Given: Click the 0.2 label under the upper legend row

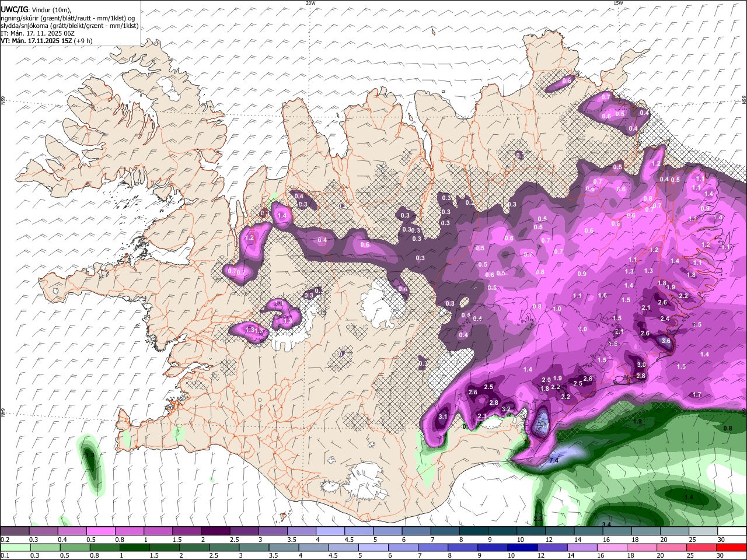Looking at the screenshot, I should point(4,540).
